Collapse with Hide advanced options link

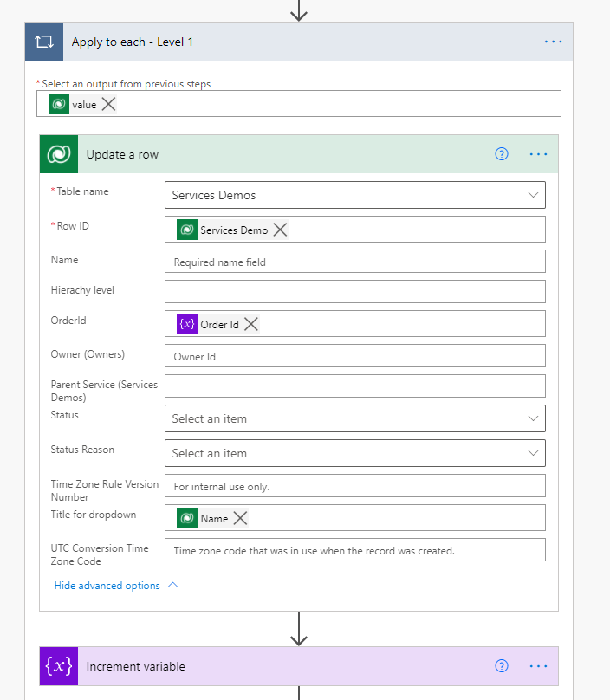(x=107, y=586)
